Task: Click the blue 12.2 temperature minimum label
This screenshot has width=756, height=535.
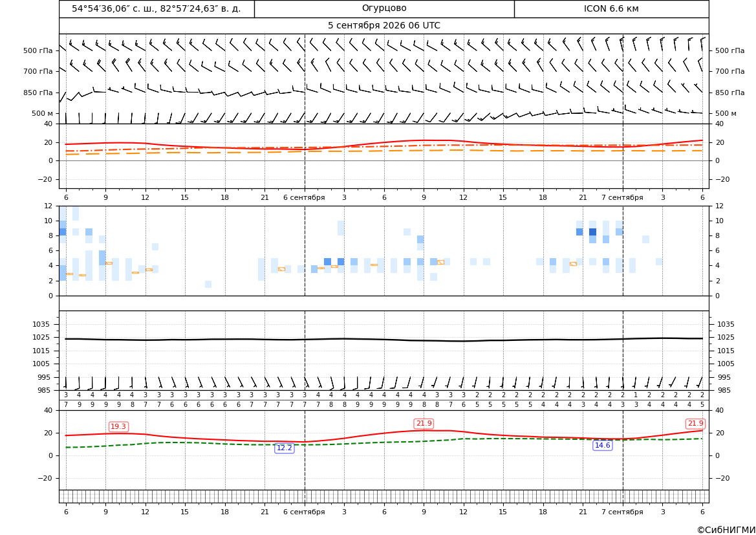Action: tap(284, 448)
